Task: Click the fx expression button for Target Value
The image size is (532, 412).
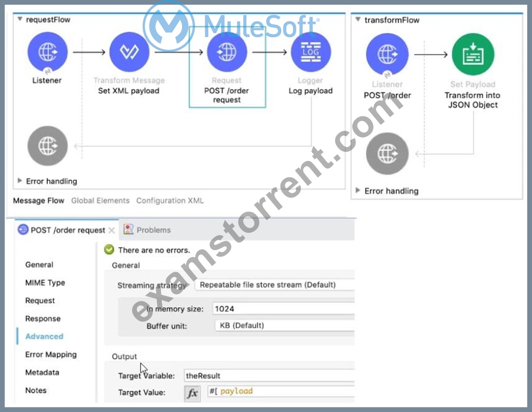Action: pos(192,393)
